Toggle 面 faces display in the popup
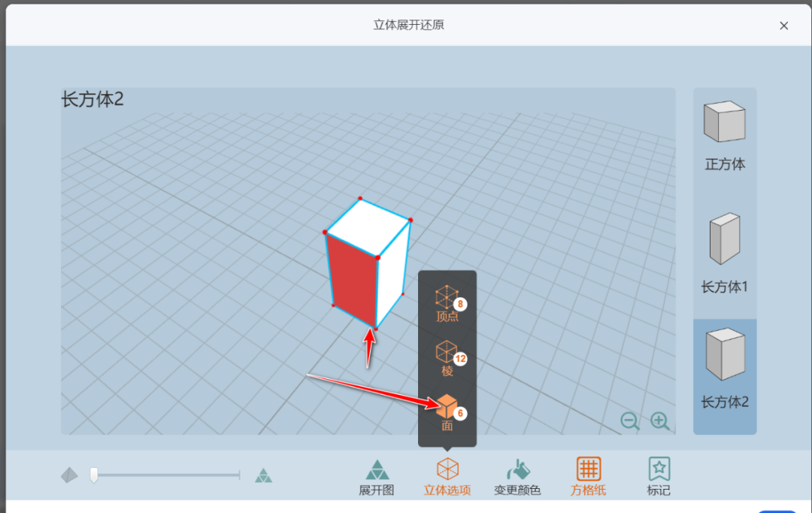812x513 pixels. 447,406
